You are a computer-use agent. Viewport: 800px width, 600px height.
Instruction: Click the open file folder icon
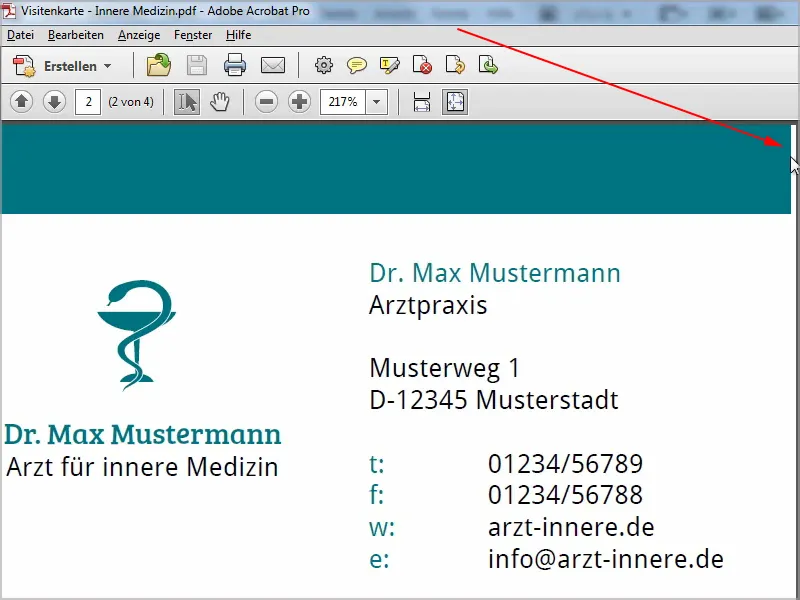pos(159,65)
